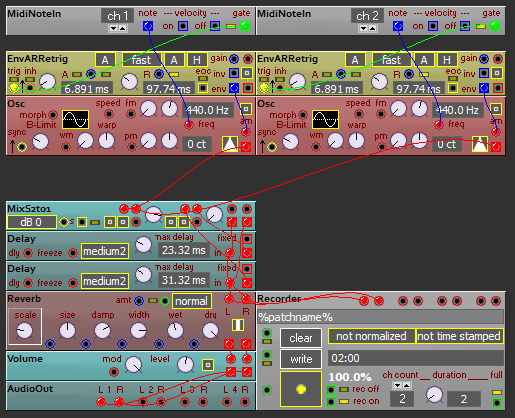Toggle the square button beside 440.0 Hz in the right Osc

[496, 109]
